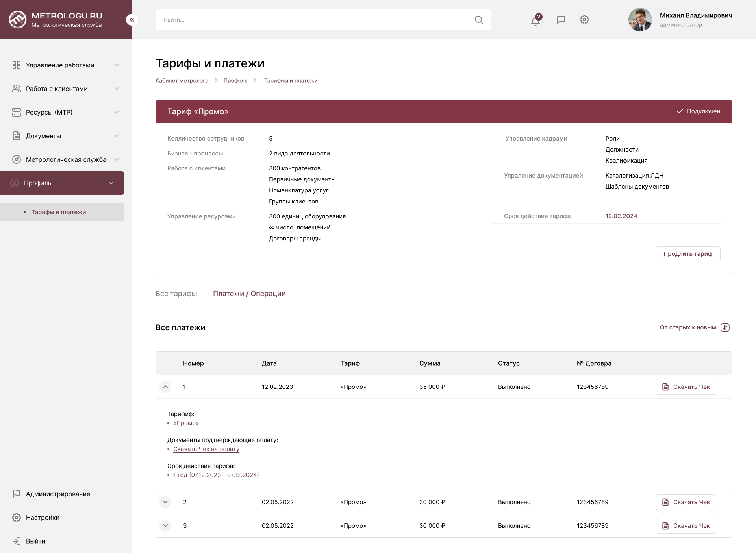Expand payment row 2 details

coord(165,502)
